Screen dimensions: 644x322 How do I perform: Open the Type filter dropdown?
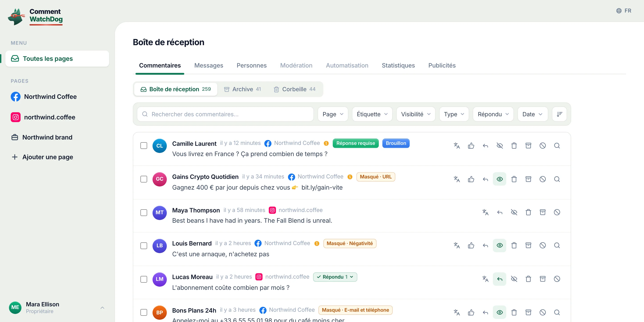(454, 114)
